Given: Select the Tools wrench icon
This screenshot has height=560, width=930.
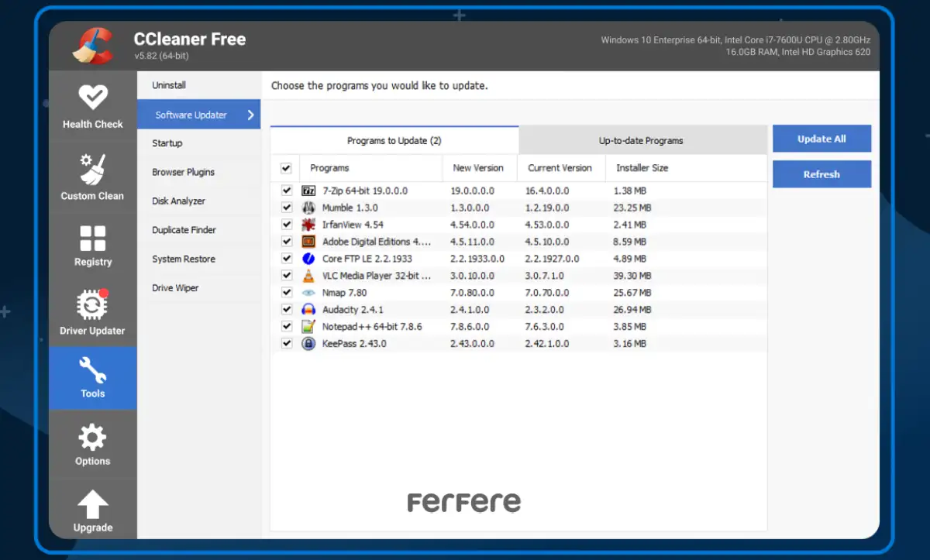Looking at the screenshot, I should (92, 370).
